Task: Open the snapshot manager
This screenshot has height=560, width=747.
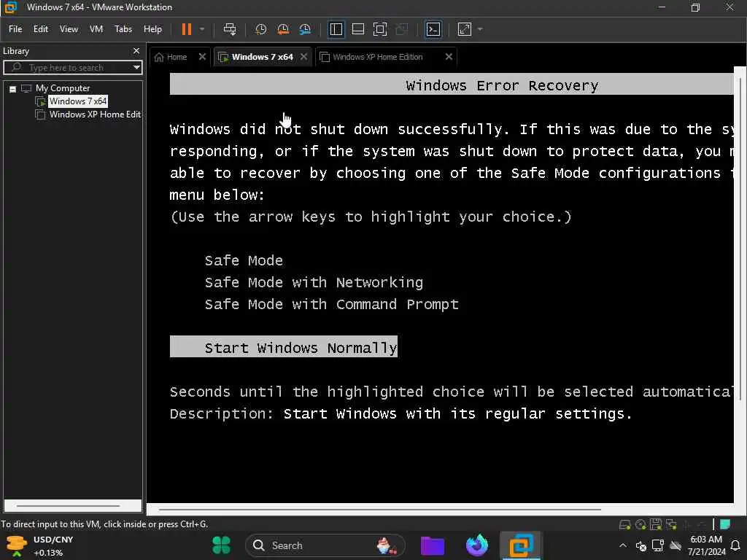Action: tap(305, 29)
